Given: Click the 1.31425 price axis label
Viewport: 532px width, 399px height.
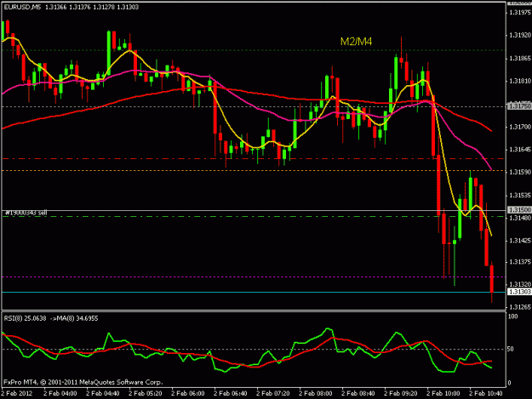Looking at the screenshot, I should pyautogui.click(x=520, y=241).
